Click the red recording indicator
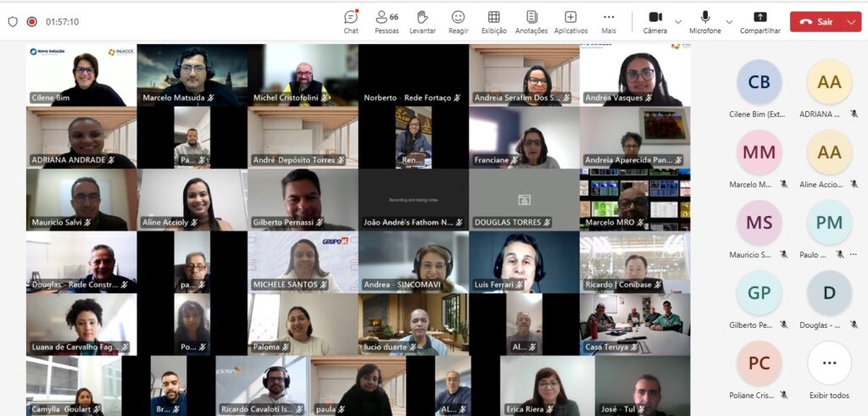 [32, 22]
